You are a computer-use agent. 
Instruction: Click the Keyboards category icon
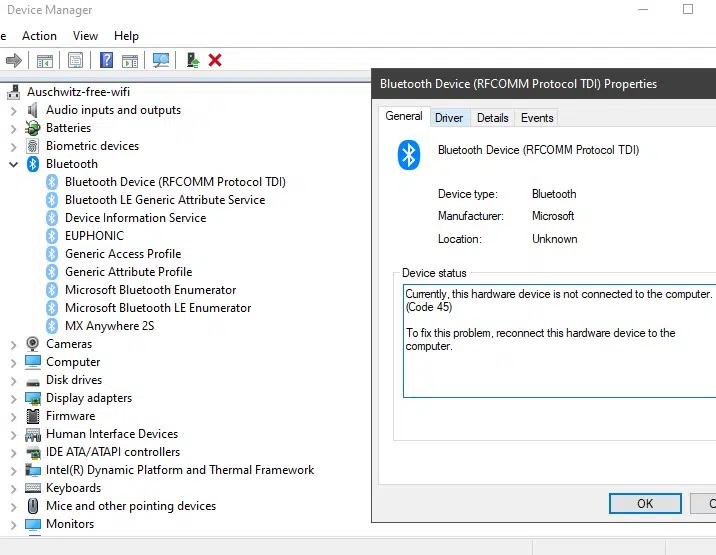pos(33,488)
